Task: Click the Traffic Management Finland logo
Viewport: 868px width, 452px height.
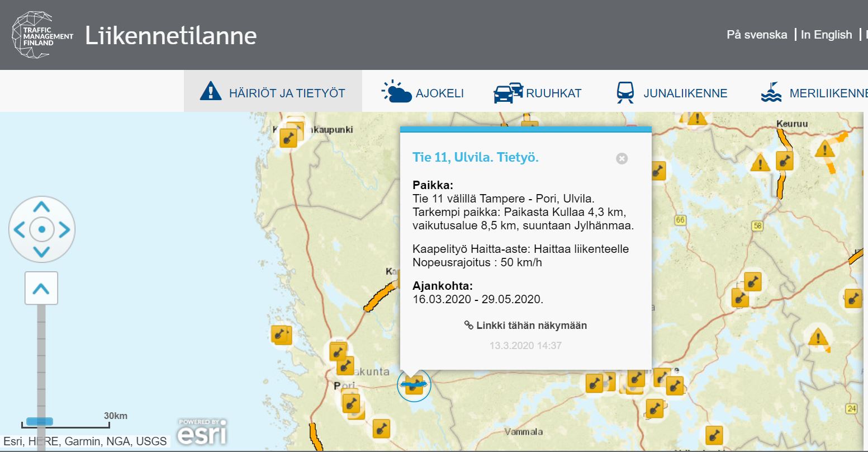Action: click(x=42, y=35)
